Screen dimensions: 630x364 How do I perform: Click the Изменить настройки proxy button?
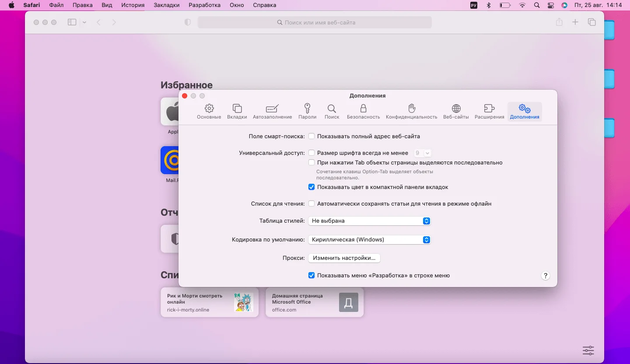pos(344,258)
